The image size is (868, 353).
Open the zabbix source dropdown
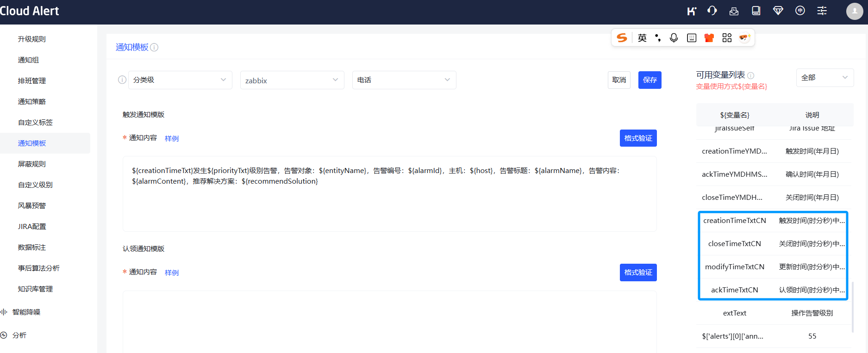pyautogui.click(x=292, y=80)
